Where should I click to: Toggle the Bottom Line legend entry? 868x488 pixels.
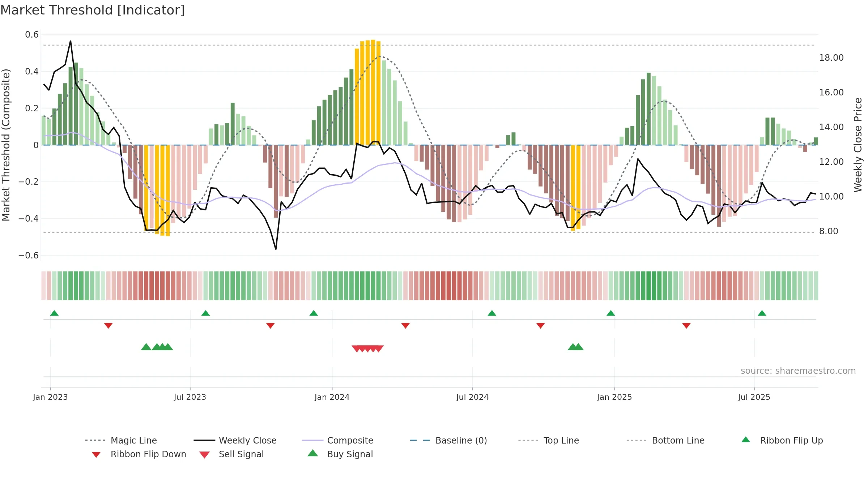(665, 440)
